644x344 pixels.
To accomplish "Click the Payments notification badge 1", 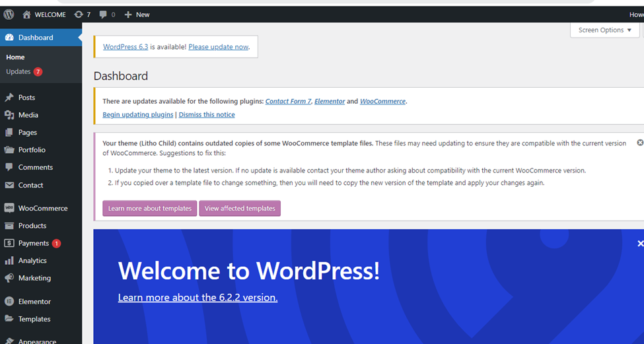I will point(56,244).
